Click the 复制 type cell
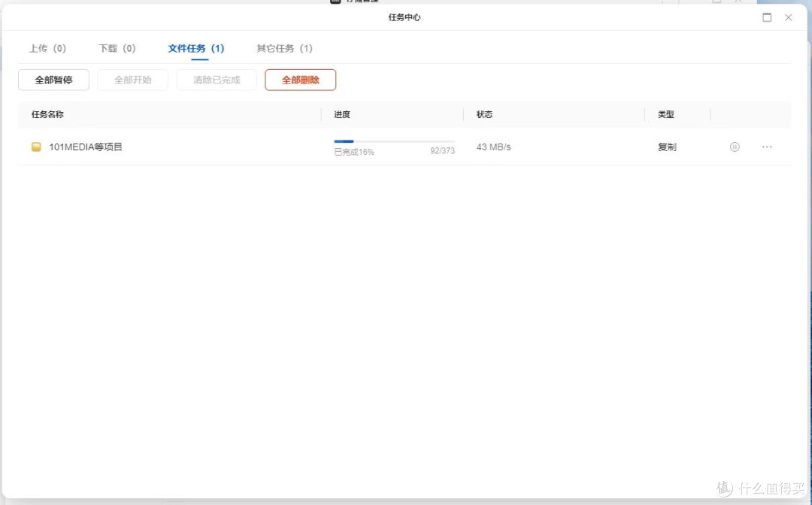 coord(667,147)
